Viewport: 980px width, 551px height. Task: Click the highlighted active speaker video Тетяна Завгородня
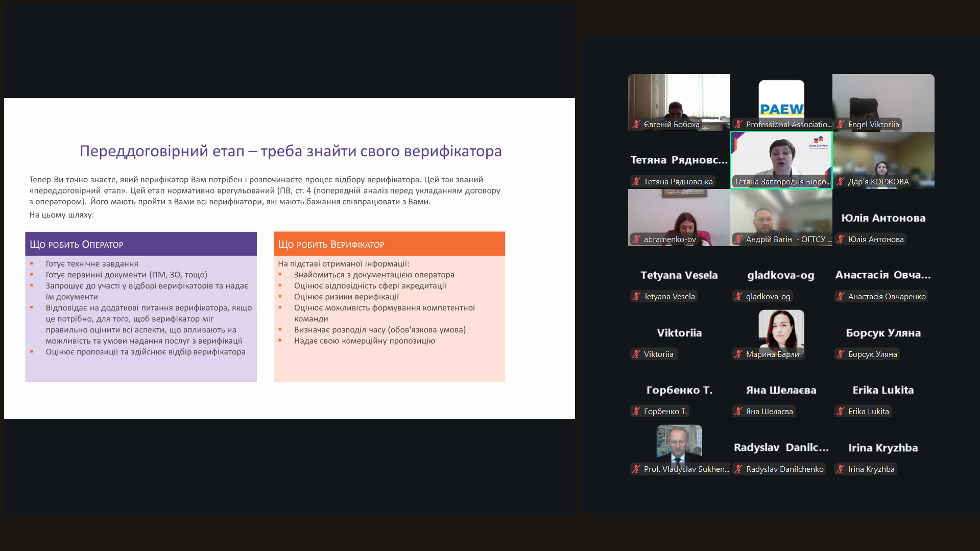tap(781, 158)
